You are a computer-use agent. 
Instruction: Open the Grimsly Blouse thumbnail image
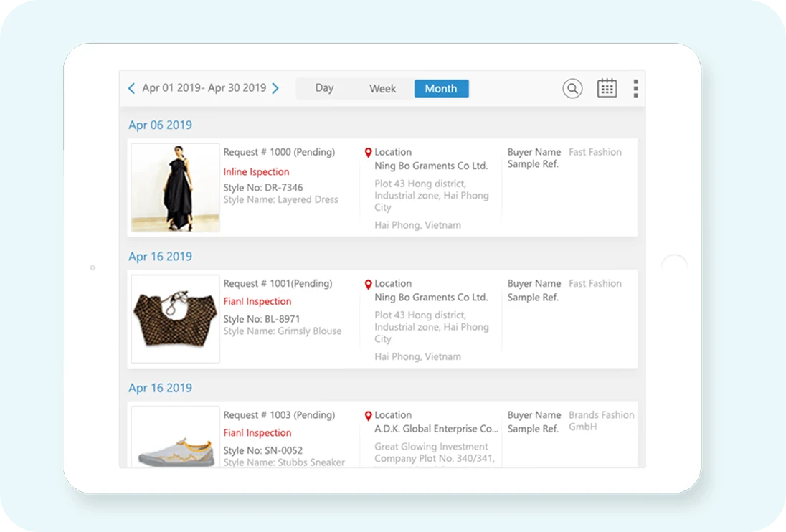click(176, 318)
